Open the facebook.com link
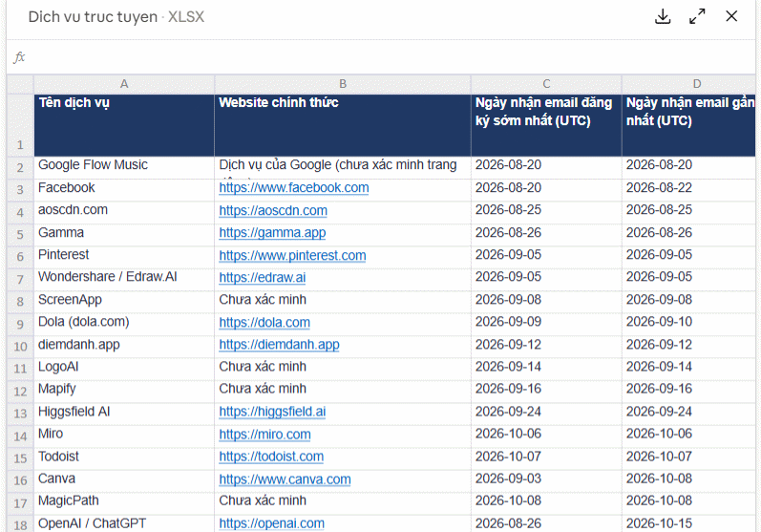 (x=294, y=188)
